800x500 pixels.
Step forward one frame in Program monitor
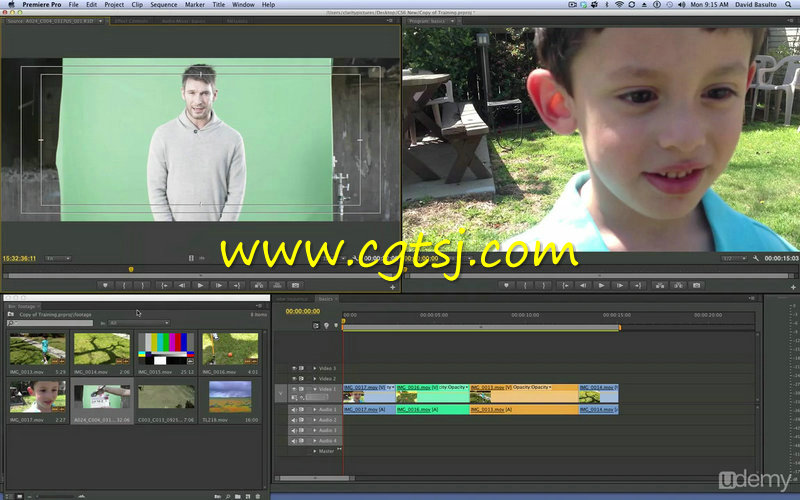(x=619, y=286)
